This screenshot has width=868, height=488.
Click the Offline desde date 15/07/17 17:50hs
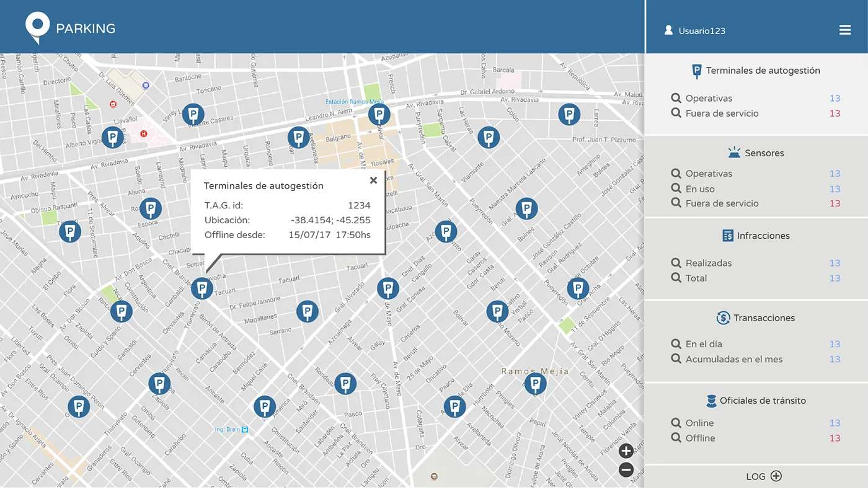[330, 235]
